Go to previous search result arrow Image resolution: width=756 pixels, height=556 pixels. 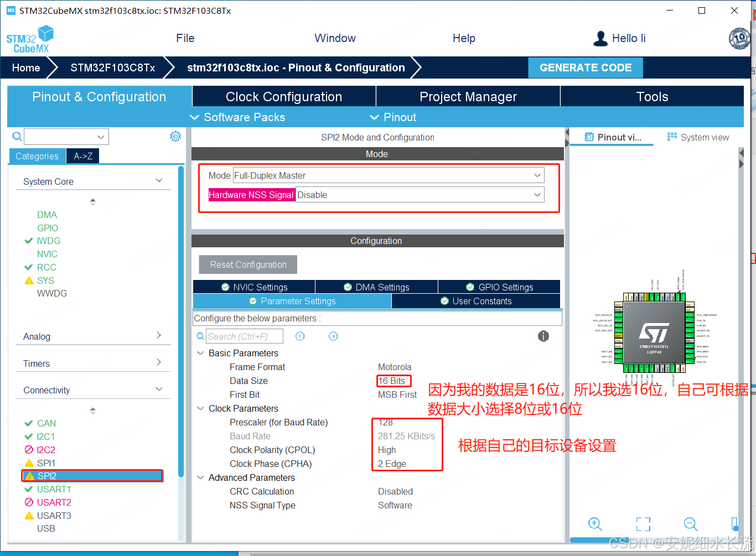tap(300, 336)
